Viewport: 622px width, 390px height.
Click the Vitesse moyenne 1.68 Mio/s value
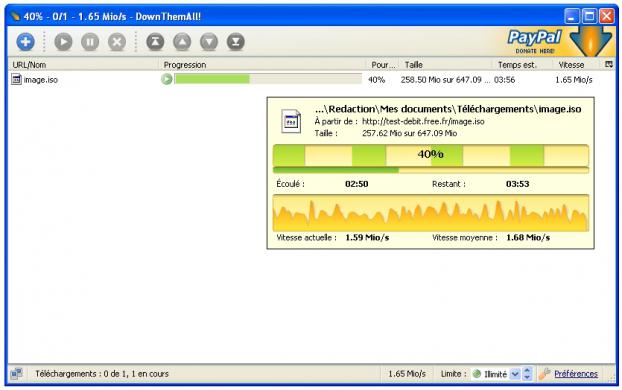click(528, 238)
